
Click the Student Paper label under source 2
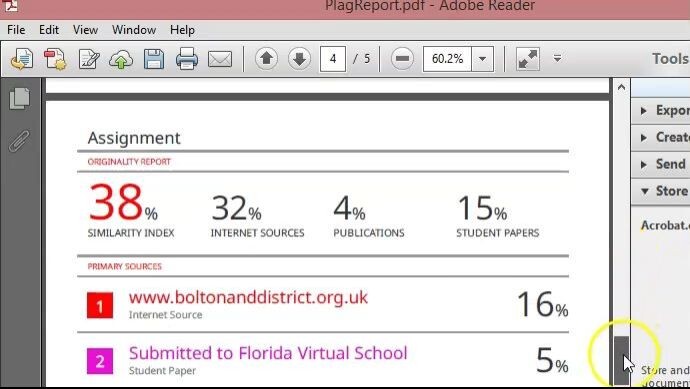point(162,371)
